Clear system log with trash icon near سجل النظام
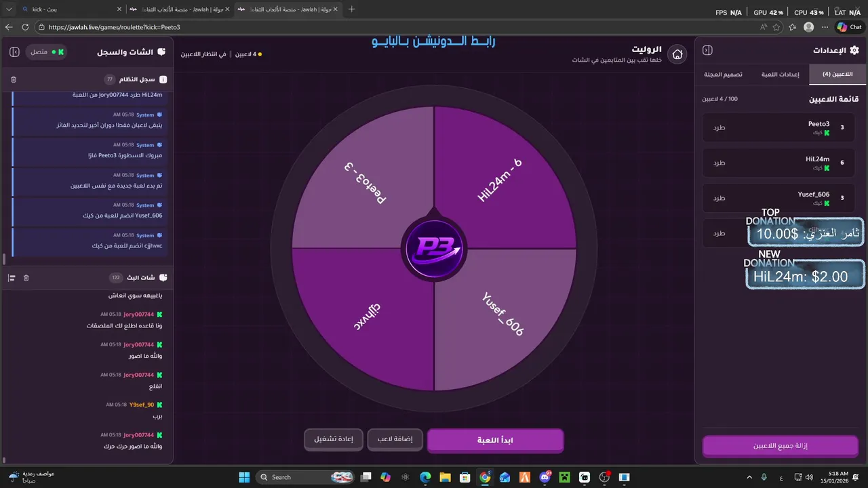Viewport: 868px width, 488px height. click(14, 79)
